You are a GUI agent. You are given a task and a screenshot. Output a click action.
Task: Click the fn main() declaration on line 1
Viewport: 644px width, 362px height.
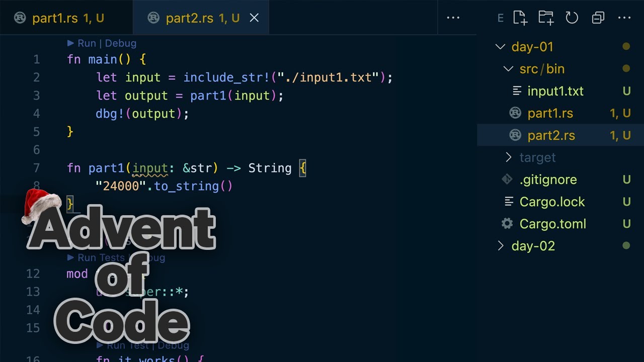(x=99, y=59)
